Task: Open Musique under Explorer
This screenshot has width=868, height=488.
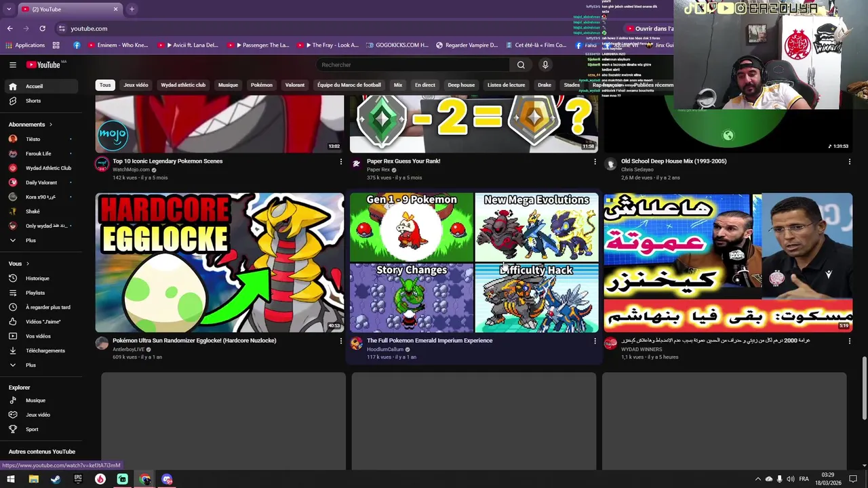Action: pyautogui.click(x=41, y=401)
